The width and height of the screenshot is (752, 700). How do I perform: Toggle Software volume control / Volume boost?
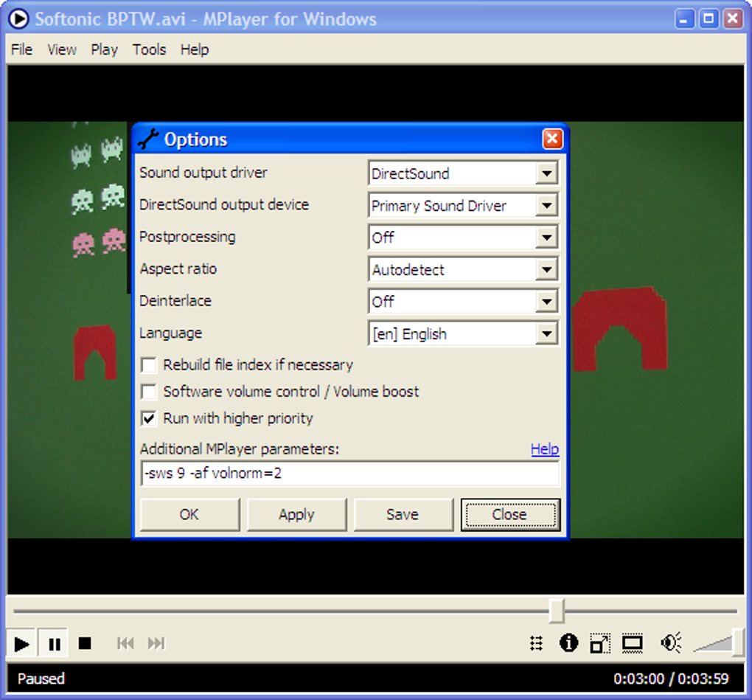point(149,392)
